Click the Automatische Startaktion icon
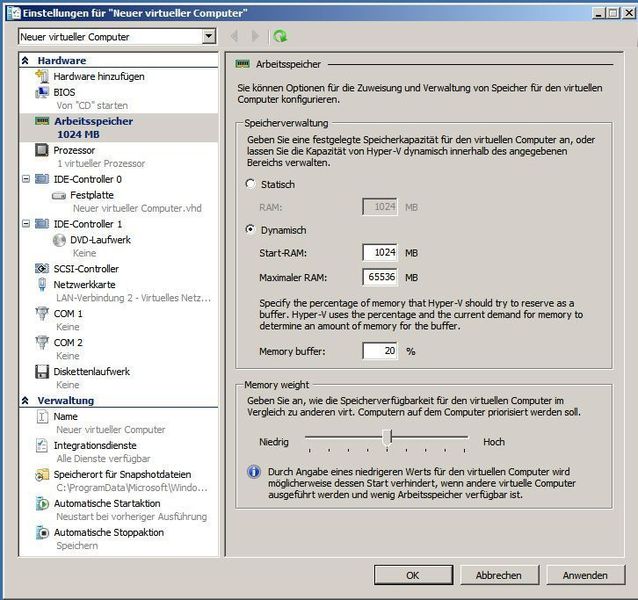The width and height of the screenshot is (638, 600). 42,504
